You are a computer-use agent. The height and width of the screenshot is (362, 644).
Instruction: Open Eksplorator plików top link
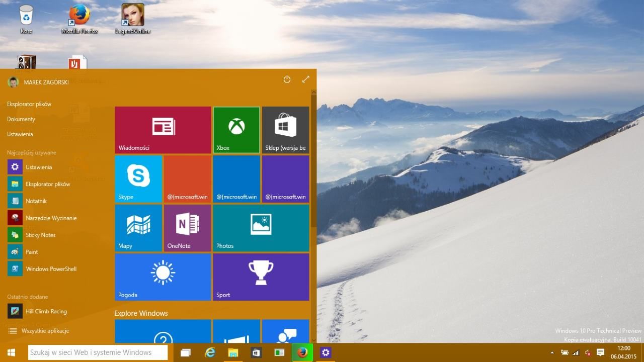pos(29,104)
